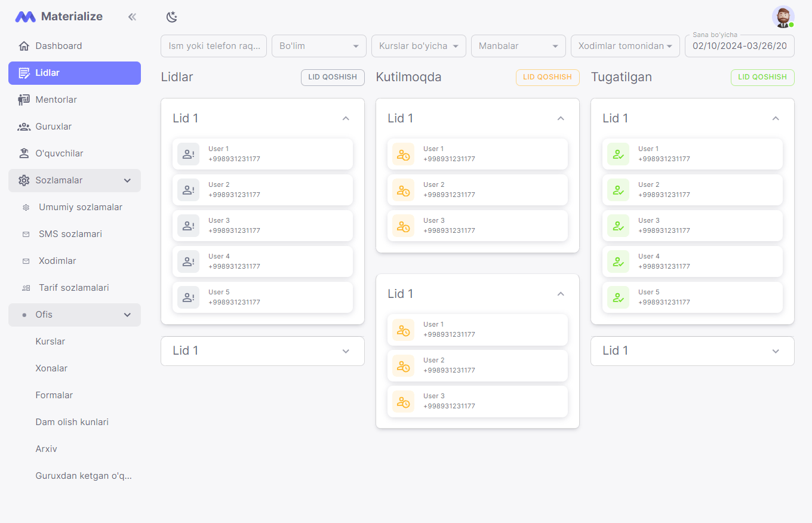
Task: Open the Arxiv menu item
Action: tap(47, 449)
